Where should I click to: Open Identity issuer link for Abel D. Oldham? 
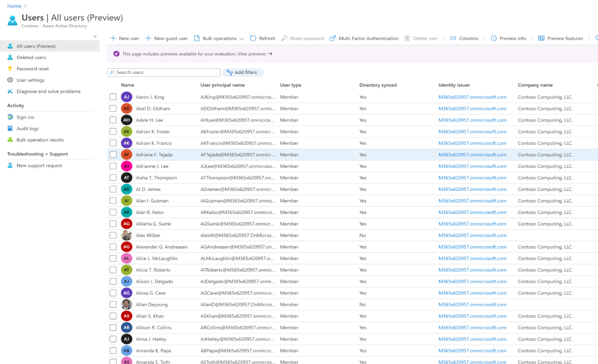click(472, 109)
